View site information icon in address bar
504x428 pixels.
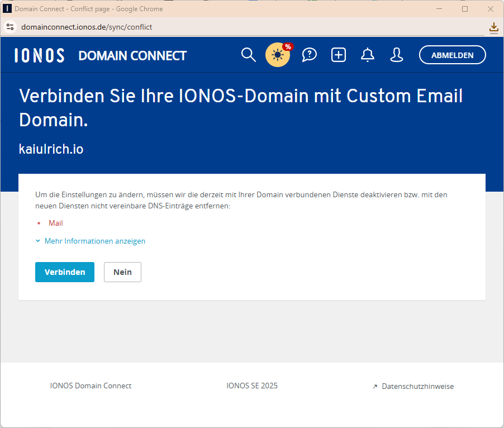(10, 27)
